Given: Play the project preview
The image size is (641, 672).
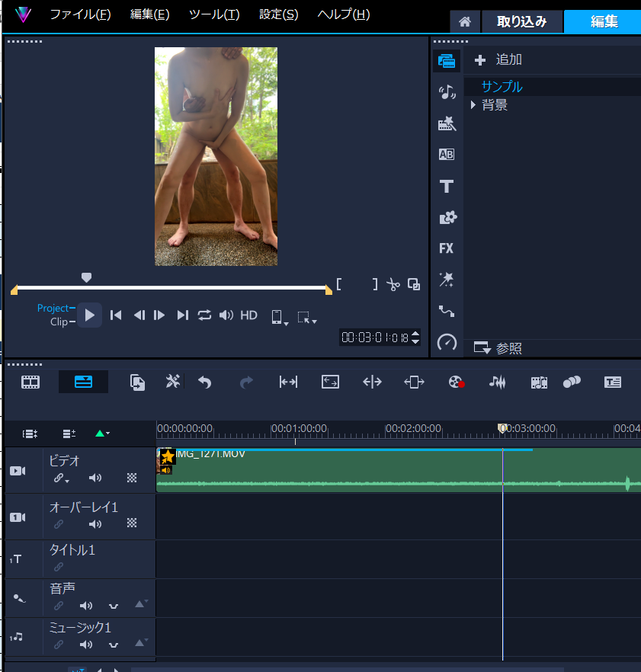Looking at the screenshot, I should coord(90,315).
